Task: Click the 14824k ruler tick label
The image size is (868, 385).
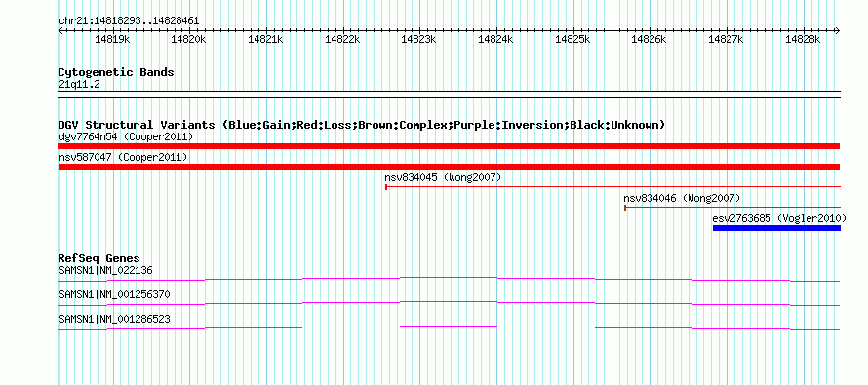Action: (x=496, y=39)
